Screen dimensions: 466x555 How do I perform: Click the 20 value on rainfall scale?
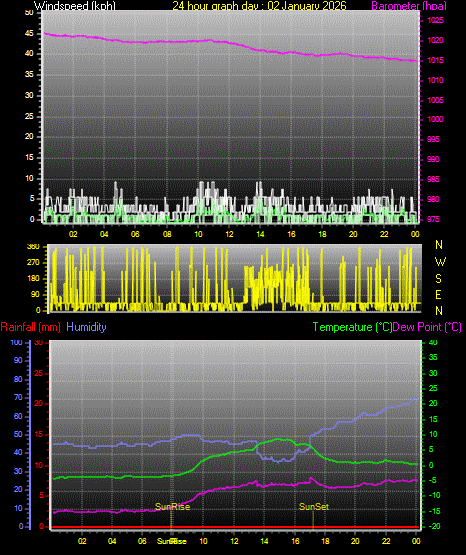pyautogui.click(x=39, y=404)
